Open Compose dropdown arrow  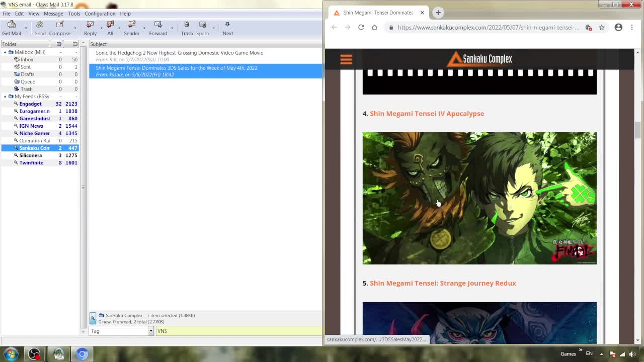[x=75, y=28]
